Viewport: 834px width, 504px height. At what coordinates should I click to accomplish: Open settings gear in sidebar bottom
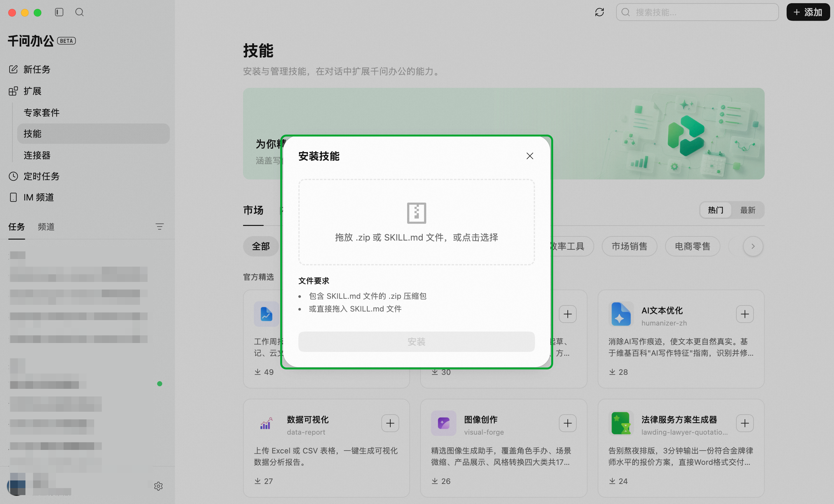tap(158, 486)
